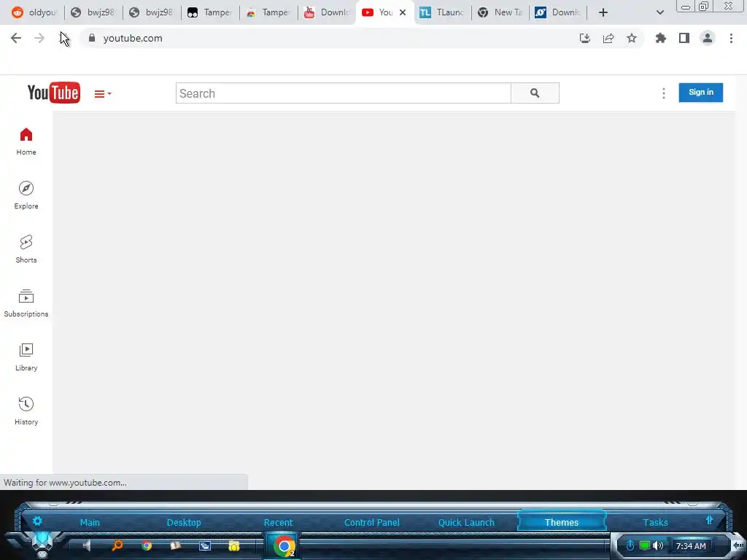Image resolution: width=747 pixels, height=560 pixels.
Task: Click the 7:34 AM clock
Action: (691, 546)
